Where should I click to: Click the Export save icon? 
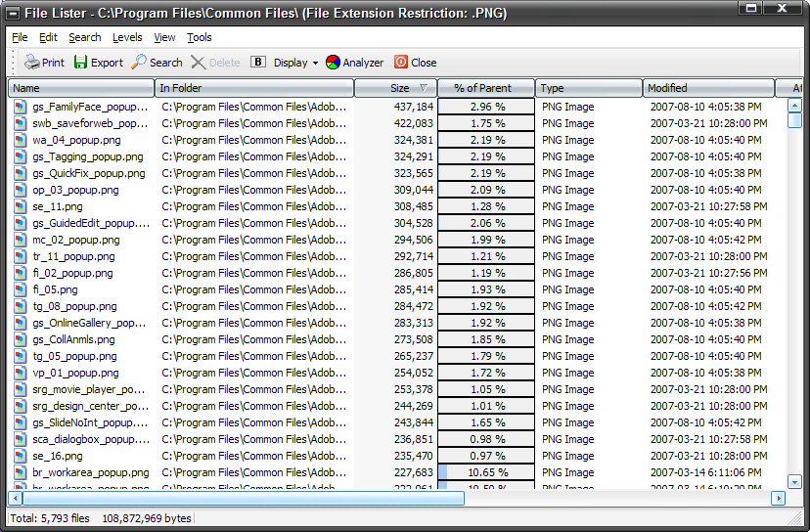pyautogui.click(x=81, y=63)
